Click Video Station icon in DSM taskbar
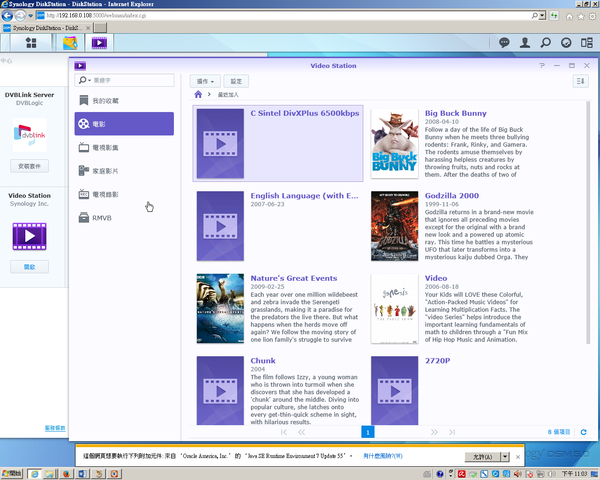The image size is (600, 480). [99, 43]
